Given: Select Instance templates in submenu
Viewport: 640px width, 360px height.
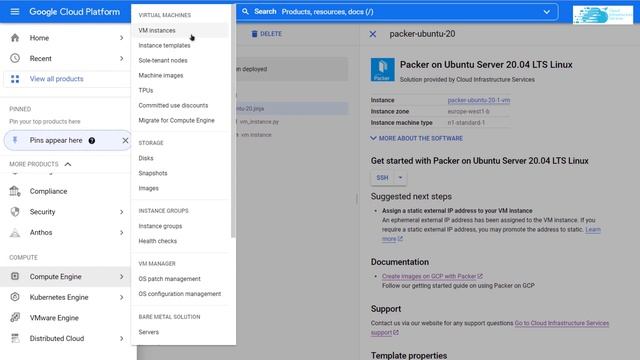Looking at the screenshot, I should click(x=164, y=45).
